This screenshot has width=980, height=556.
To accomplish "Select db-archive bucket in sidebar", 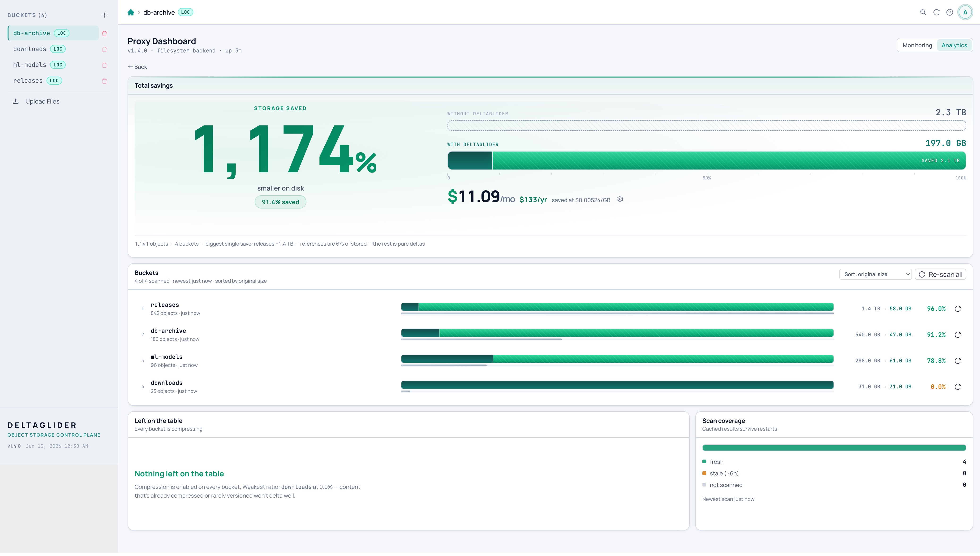I will pos(53,33).
